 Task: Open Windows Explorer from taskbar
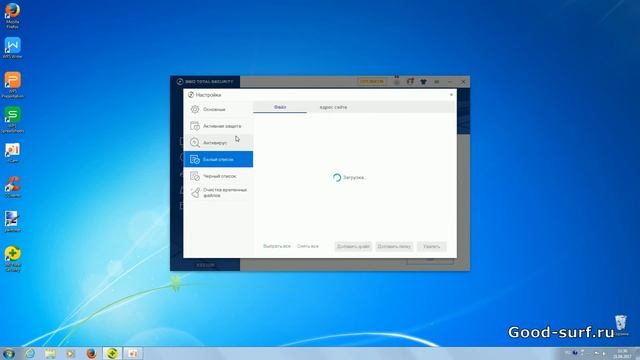(50, 353)
